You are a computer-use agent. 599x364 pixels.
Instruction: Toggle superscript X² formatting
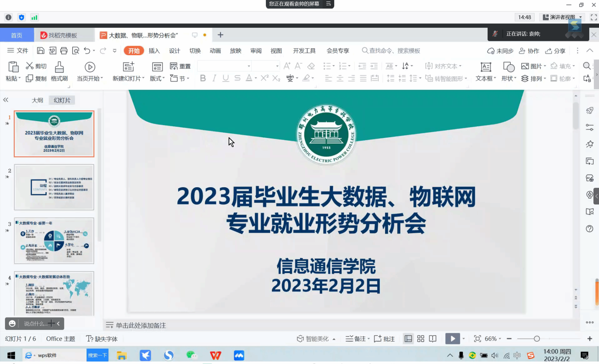point(264,78)
